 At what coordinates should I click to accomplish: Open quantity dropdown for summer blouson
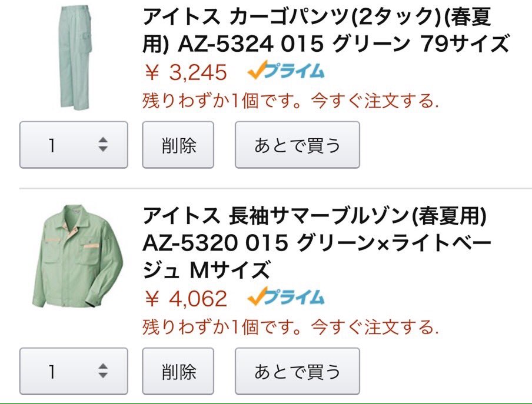(x=74, y=371)
